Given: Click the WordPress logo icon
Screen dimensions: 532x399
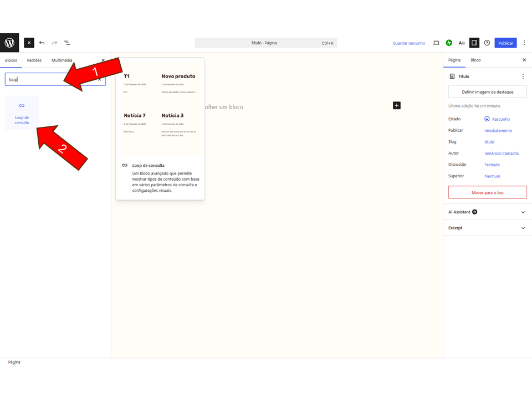Looking at the screenshot, I should [x=9, y=43].
